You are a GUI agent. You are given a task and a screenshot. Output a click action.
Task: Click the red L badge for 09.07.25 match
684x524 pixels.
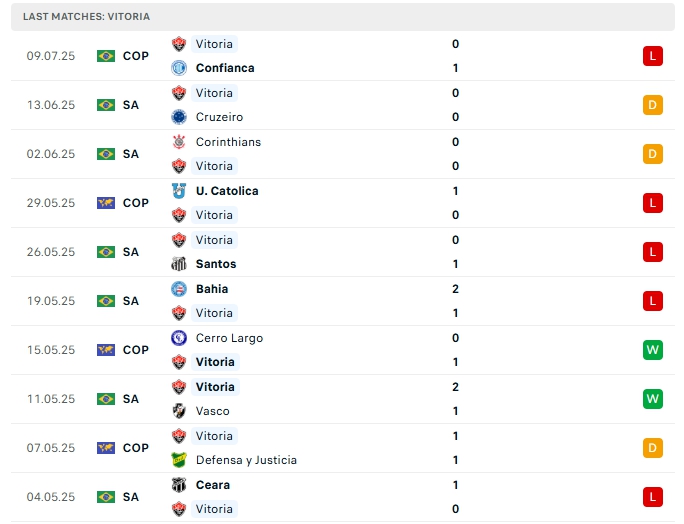click(652, 56)
